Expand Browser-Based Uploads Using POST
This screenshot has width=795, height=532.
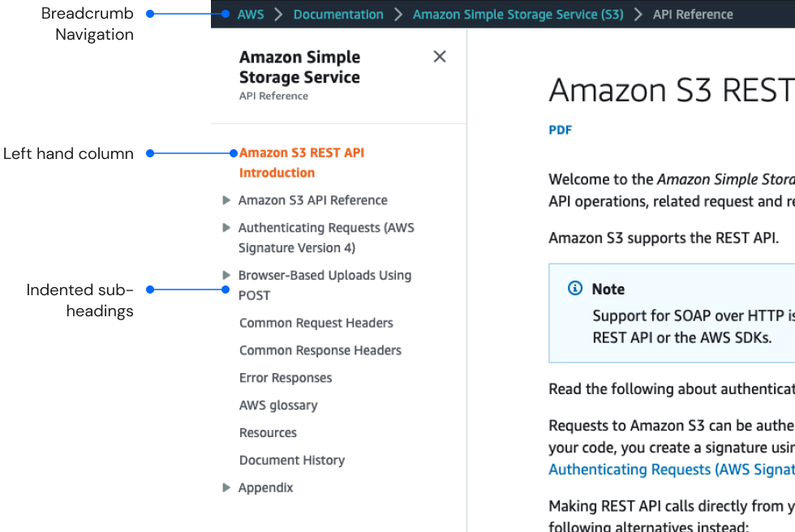[x=226, y=275]
